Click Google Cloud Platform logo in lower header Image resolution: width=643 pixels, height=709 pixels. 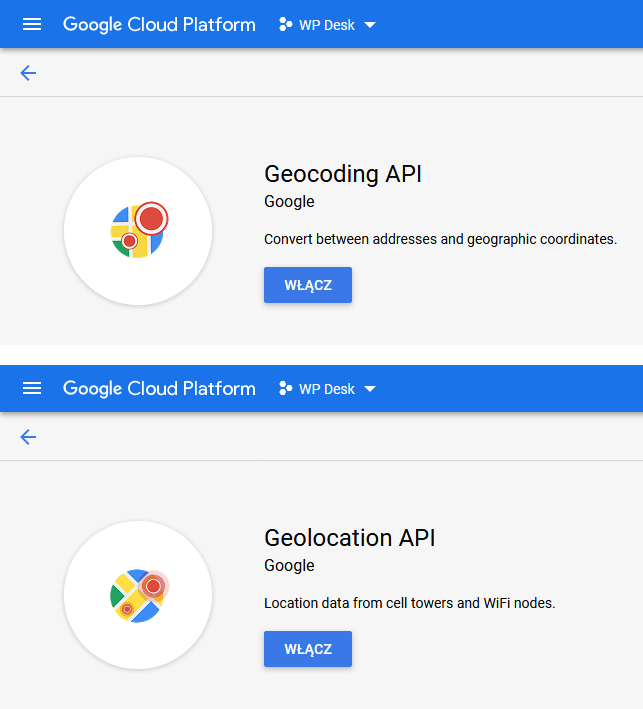pos(159,389)
